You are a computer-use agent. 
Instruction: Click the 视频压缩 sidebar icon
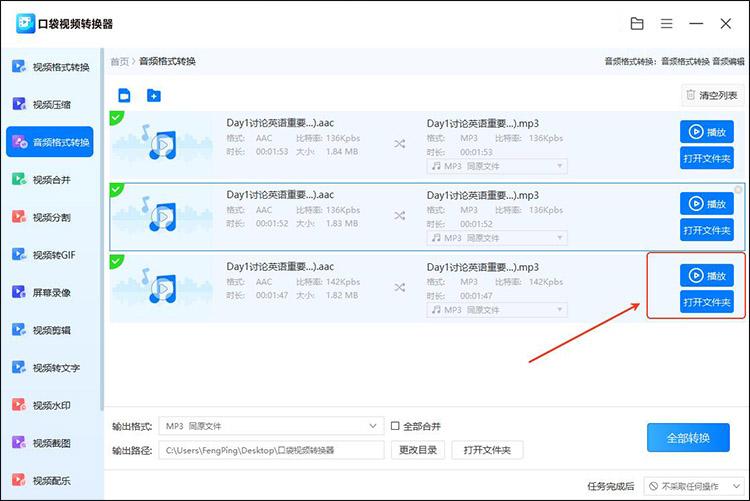pos(19,104)
